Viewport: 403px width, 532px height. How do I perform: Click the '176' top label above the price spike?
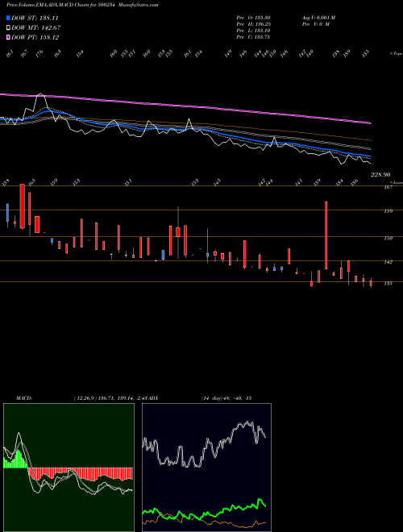(39, 54)
